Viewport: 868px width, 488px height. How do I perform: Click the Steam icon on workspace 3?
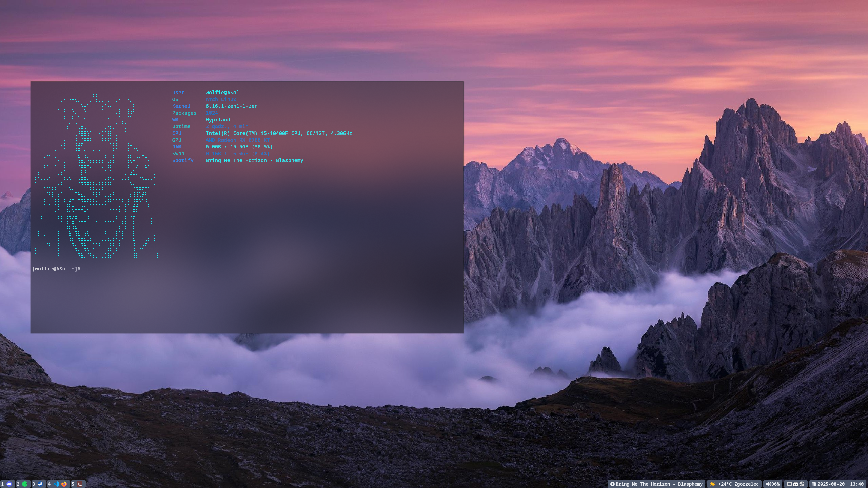(40, 484)
